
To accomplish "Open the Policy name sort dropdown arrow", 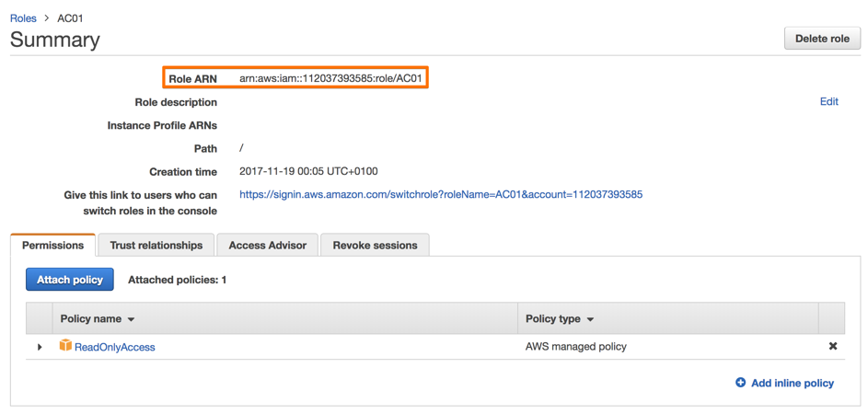I will 132,319.
